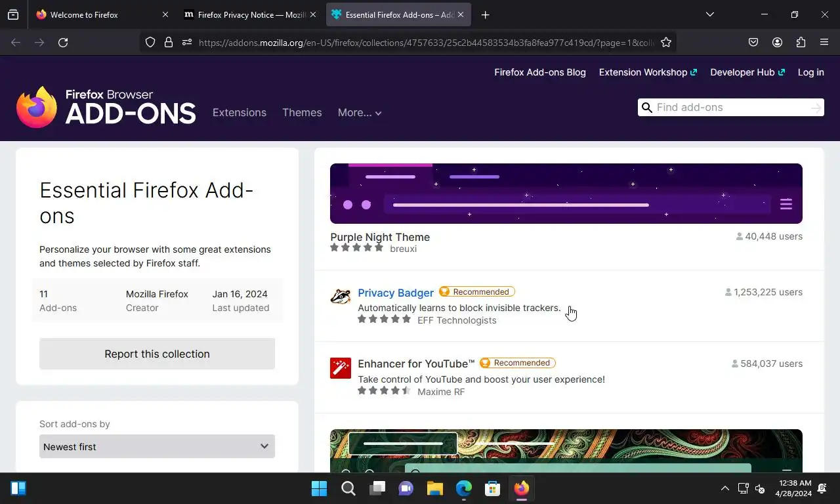Image resolution: width=840 pixels, height=504 pixels.
Task: Open Save to Pocket icon
Action: 753,42
